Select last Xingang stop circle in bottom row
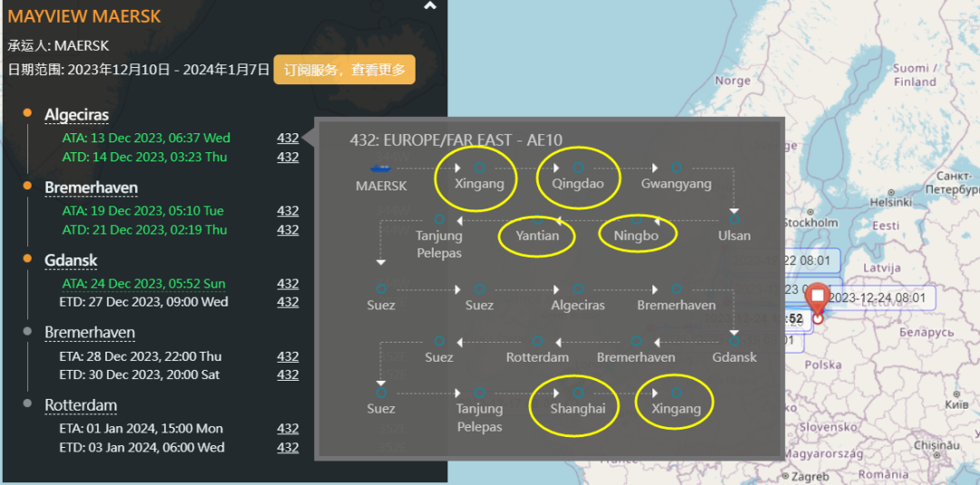The width and height of the screenshot is (980, 485). tap(676, 393)
